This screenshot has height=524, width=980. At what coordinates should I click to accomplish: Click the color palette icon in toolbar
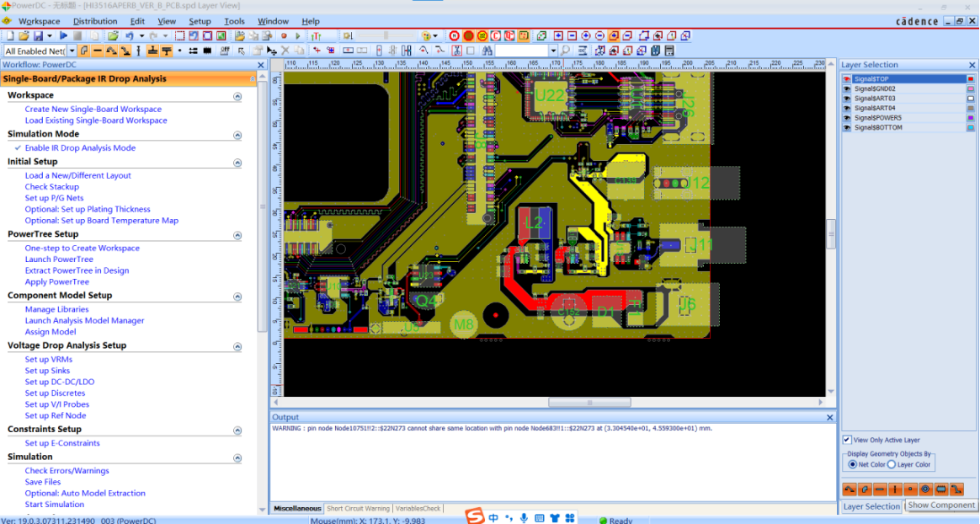426,35
